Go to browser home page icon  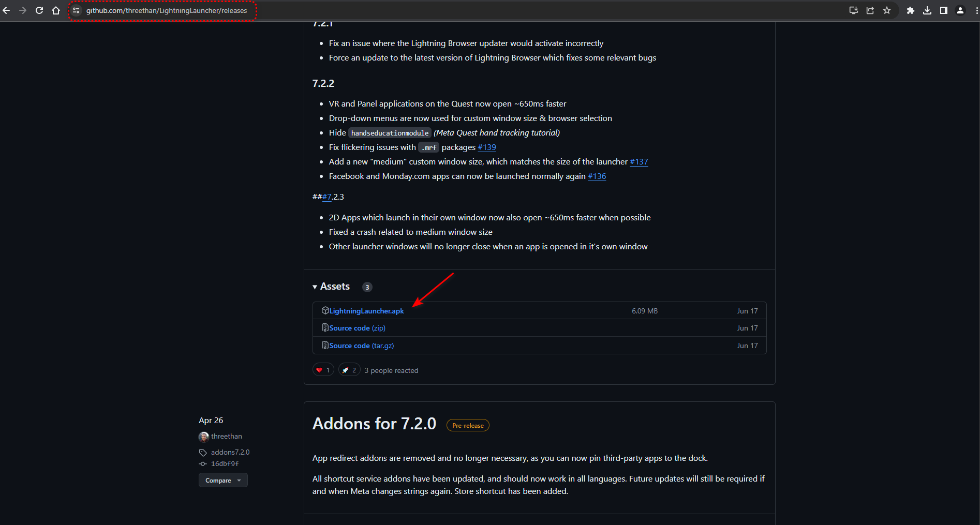[x=56, y=10]
